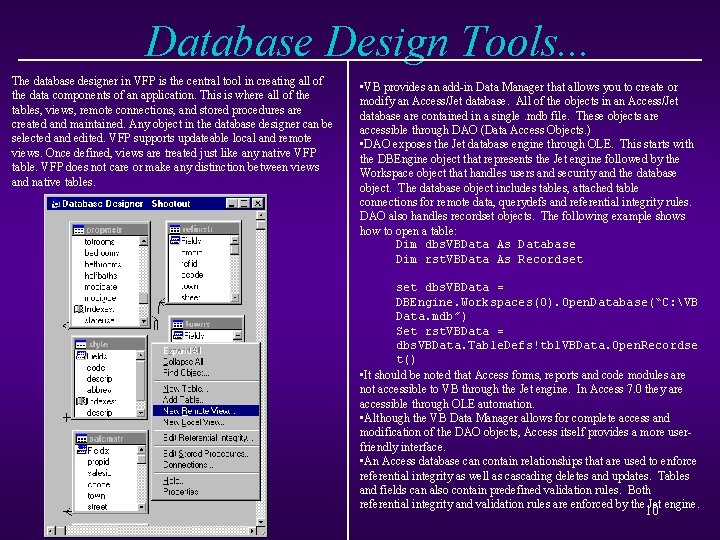720x540 pixels.
Task: Maximize the Database Designer window
Action: tap(244, 203)
